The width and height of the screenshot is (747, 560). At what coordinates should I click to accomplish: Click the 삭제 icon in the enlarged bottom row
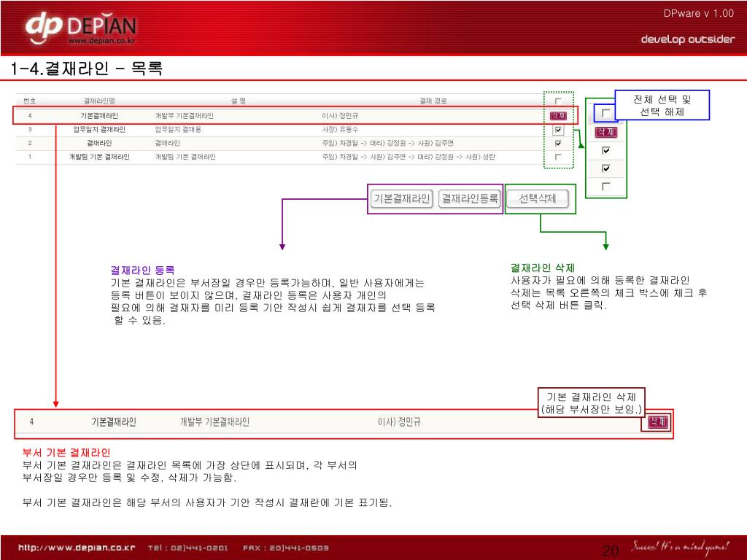point(657,421)
